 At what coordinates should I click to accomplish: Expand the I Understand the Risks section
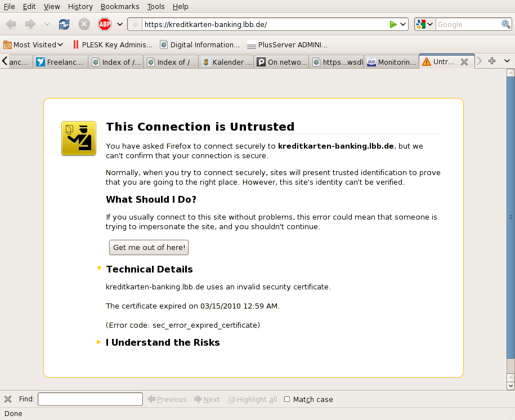coord(99,342)
